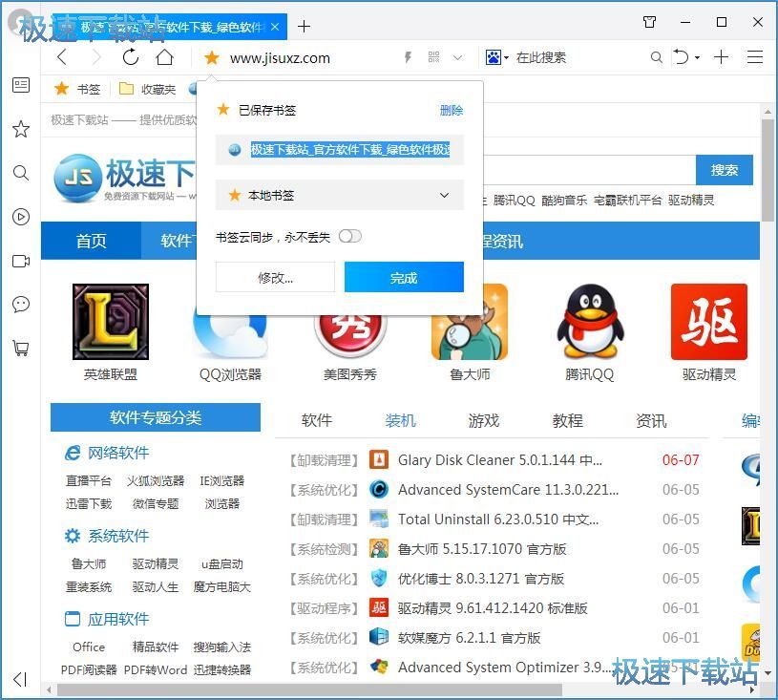This screenshot has height=700, width=778.
Task: Open the 首页 navigation tab
Action: coord(91,241)
